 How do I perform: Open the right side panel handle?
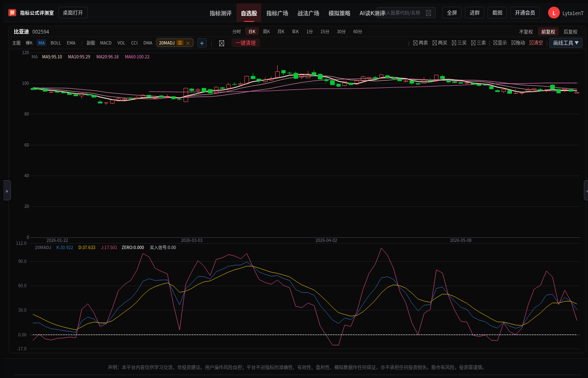point(586,191)
